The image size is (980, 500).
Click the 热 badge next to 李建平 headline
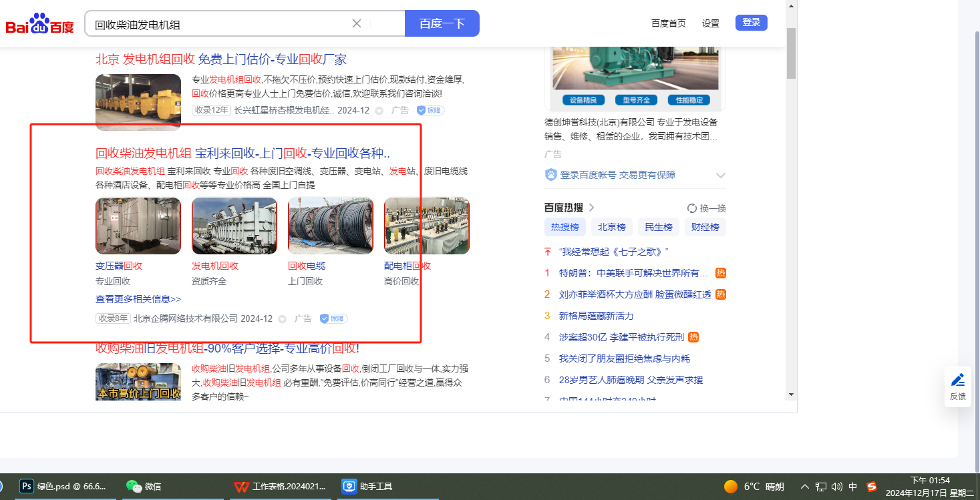pyautogui.click(x=693, y=337)
